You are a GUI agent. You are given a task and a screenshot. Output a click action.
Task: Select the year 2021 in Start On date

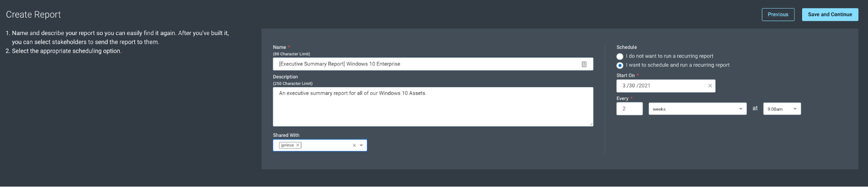(644, 86)
